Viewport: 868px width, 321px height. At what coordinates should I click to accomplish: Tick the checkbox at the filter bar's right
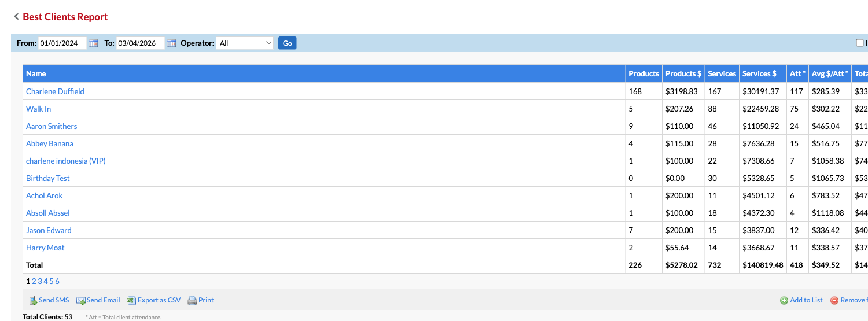tap(860, 43)
